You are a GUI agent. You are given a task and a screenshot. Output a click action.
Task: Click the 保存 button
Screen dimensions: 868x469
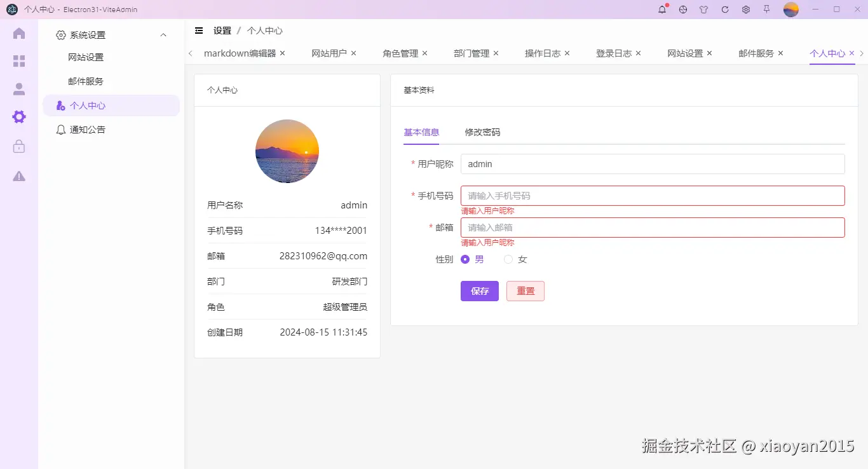(x=479, y=290)
